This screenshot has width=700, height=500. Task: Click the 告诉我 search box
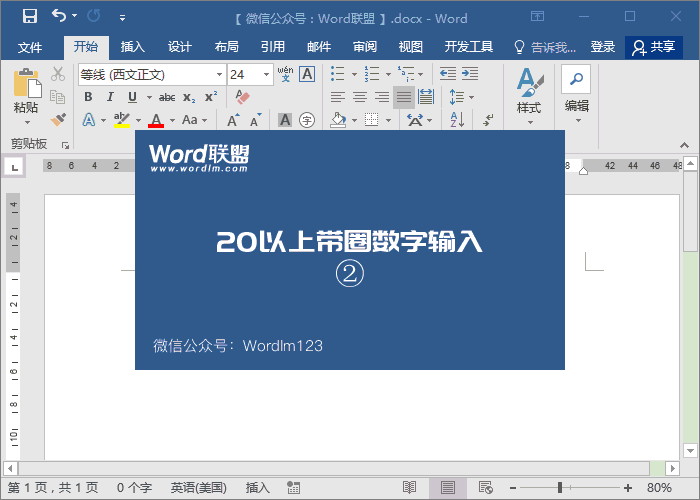(545, 47)
